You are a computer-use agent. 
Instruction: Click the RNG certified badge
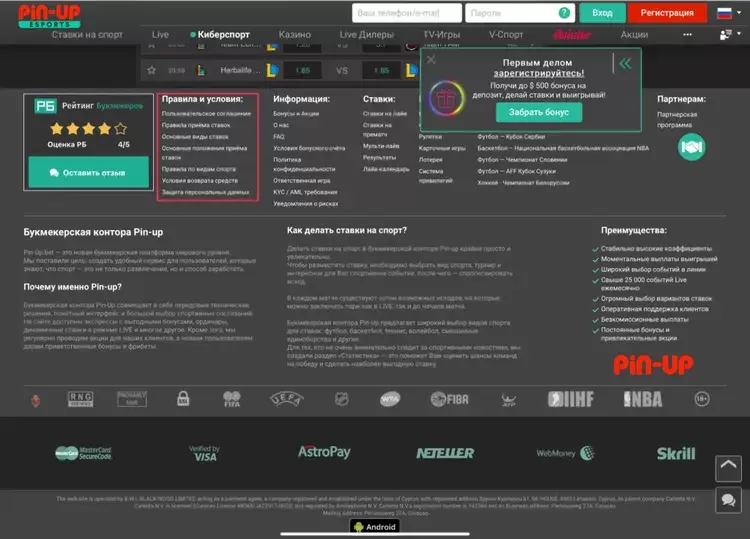coord(80,399)
